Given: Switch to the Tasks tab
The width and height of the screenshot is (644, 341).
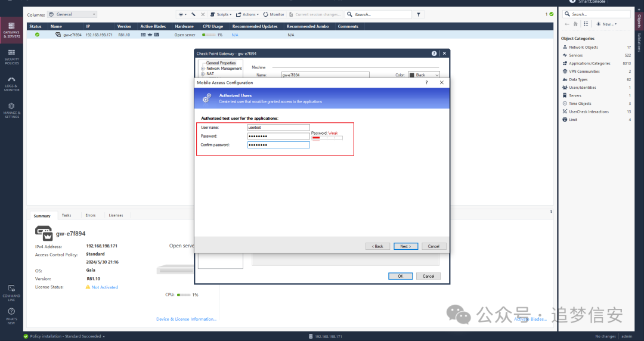Looking at the screenshot, I should [67, 215].
